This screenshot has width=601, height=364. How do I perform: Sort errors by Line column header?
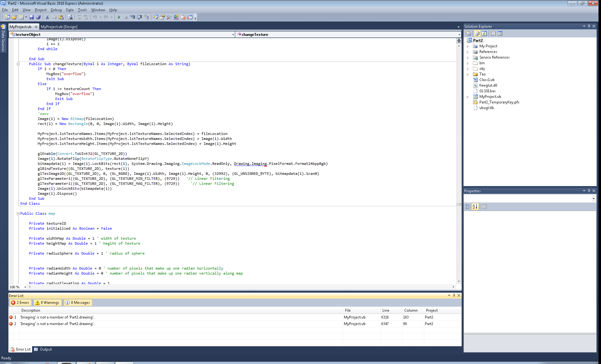click(x=391, y=310)
